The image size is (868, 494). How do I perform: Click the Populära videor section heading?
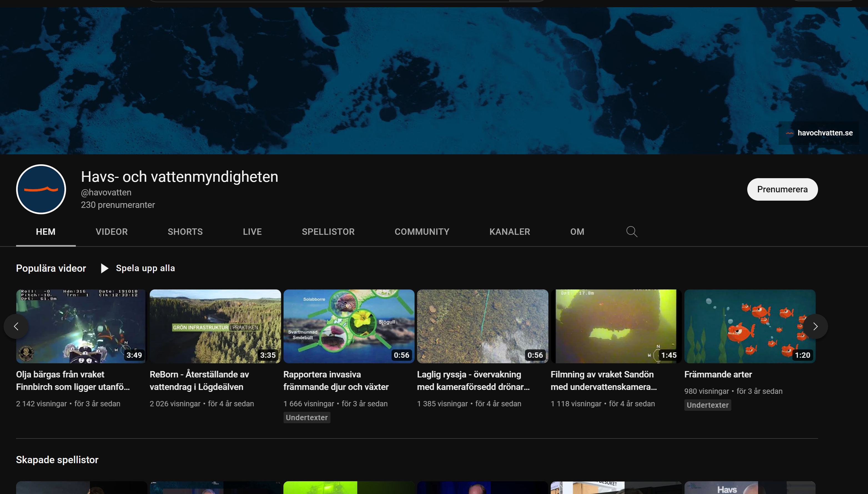[51, 268]
